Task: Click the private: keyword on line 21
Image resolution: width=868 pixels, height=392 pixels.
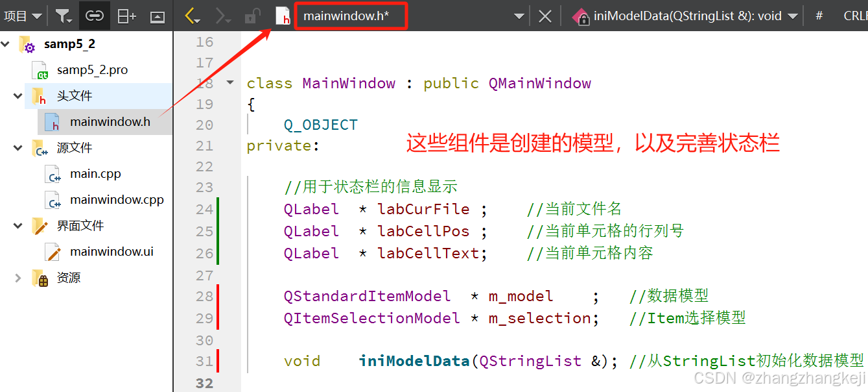Action: 283,145
